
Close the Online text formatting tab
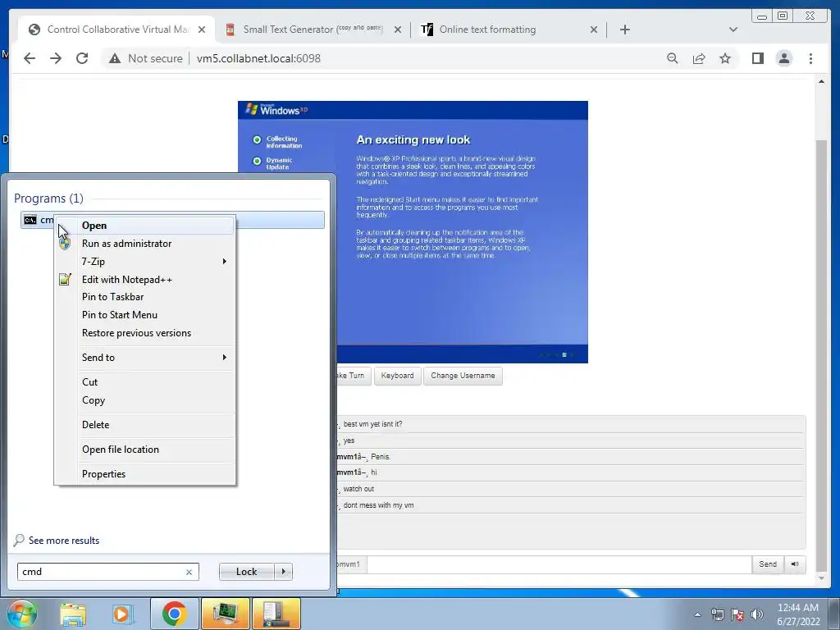594,30
